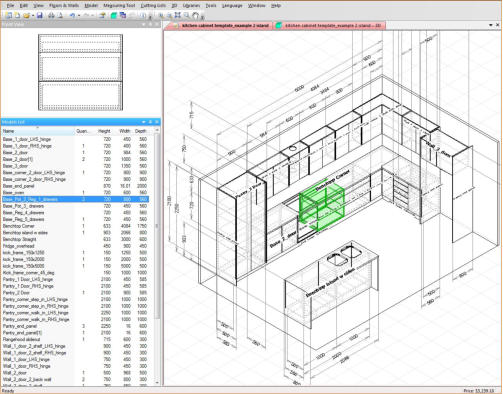Open the document tabs list dropdown arrow
The width and height of the screenshot is (503, 394).
point(491,25)
